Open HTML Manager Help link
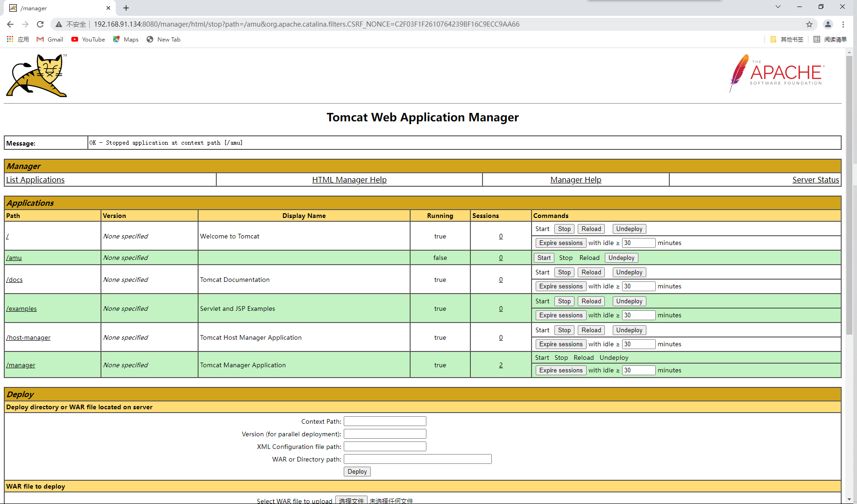The height and width of the screenshot is (504, 857). 349,180
